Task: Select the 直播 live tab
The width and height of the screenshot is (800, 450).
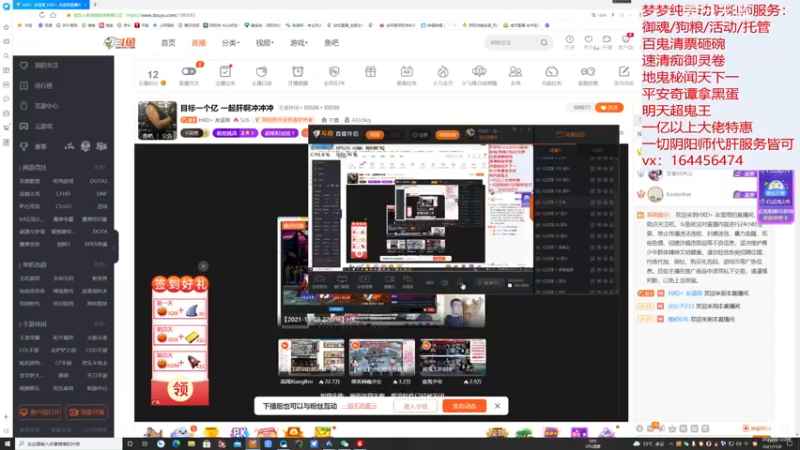Action: (x=198, y=43)
